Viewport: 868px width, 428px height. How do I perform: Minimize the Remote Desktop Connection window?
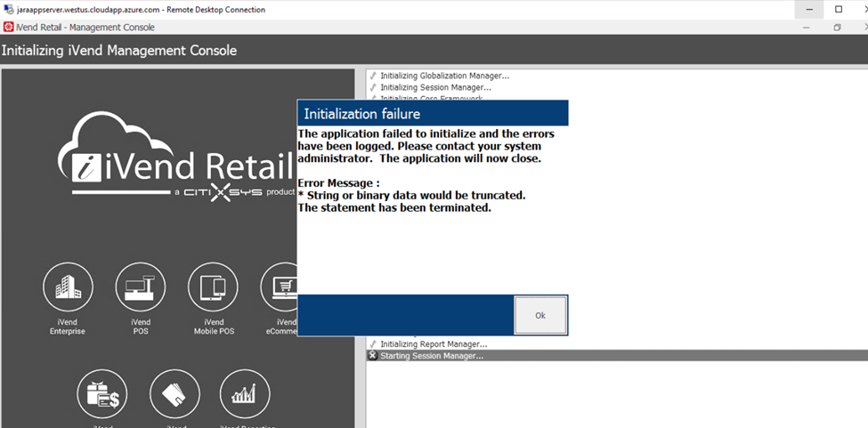[x=810, y=10]
